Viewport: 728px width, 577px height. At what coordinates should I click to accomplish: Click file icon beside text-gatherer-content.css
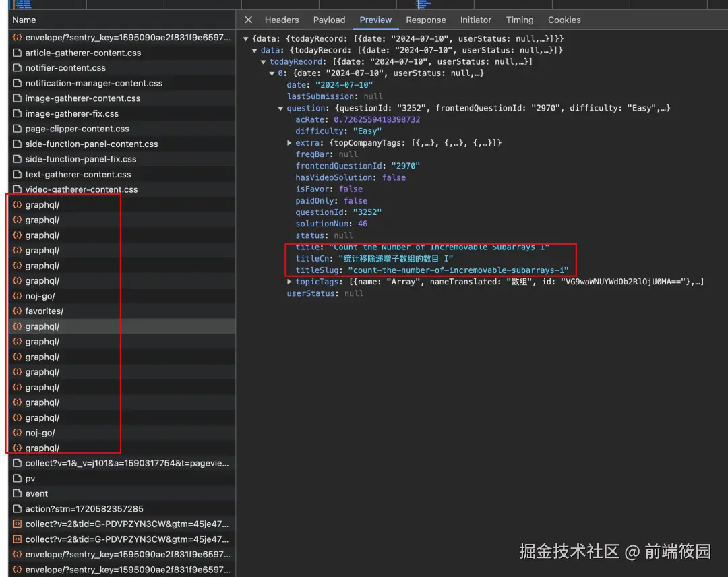pos(17,175)
